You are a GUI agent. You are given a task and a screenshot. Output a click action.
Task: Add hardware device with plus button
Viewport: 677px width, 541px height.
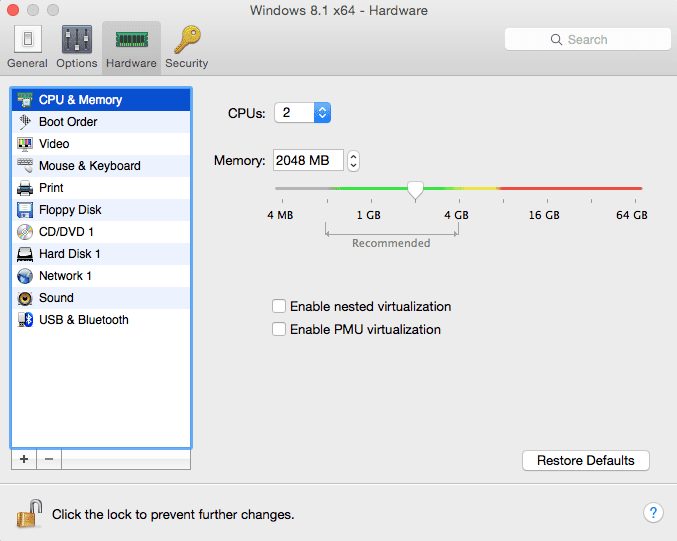coord(24,459)
